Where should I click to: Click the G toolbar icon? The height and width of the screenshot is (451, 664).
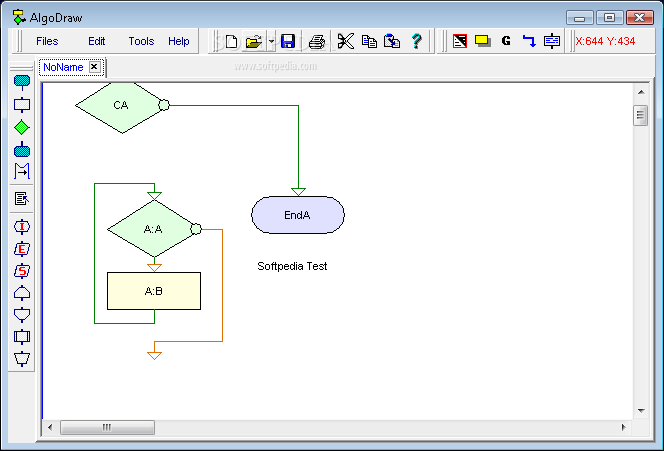pos(506,41)
